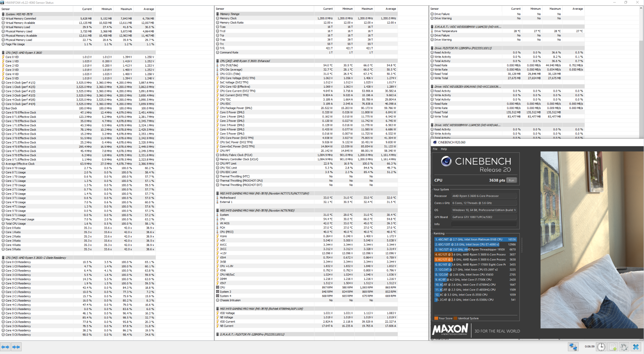Screen dimensions: 644x354
Task: Click the expand columns arrows button
Action: [5, 347]
